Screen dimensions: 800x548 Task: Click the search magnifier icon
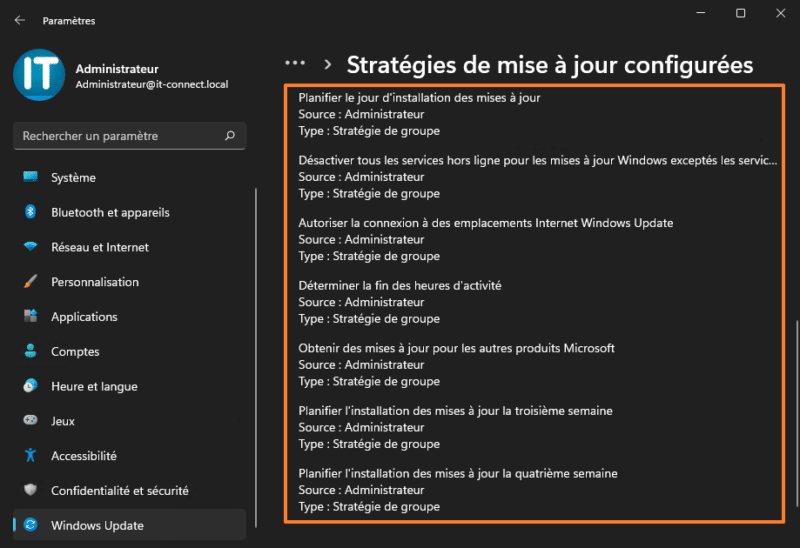(x=230, y=136)
